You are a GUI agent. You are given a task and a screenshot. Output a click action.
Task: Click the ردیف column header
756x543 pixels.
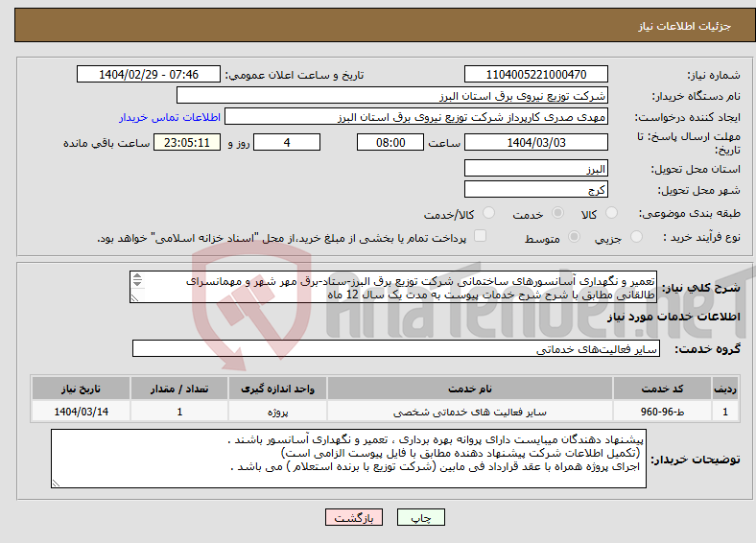(725, 389)
